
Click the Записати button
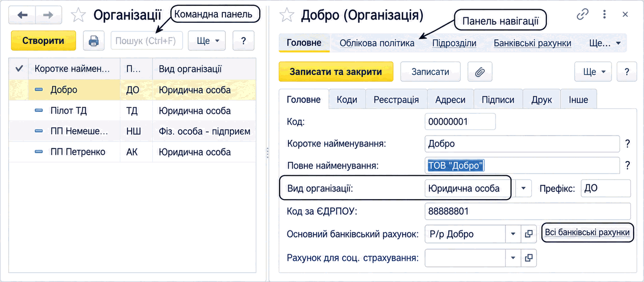click(x=430, y=72)
